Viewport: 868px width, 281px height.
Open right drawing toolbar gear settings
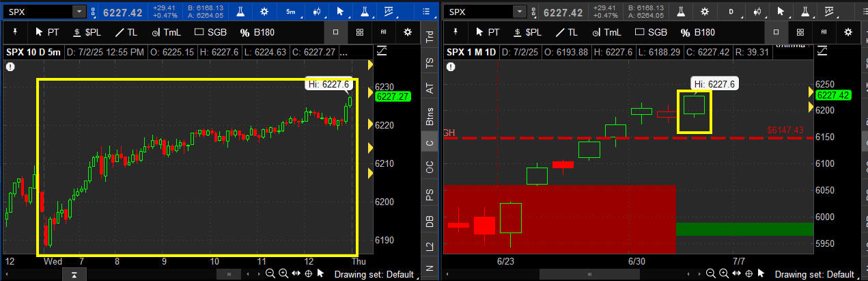tap(848, 32)
